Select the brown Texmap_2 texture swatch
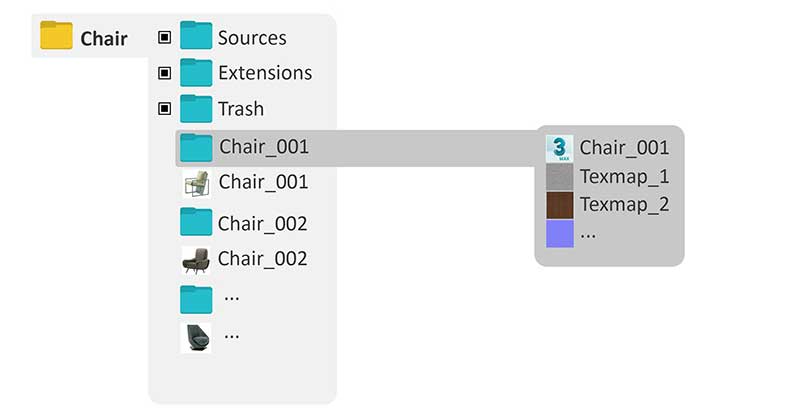The width and height of the screenshot is (800, 420). tap(560, 205)
